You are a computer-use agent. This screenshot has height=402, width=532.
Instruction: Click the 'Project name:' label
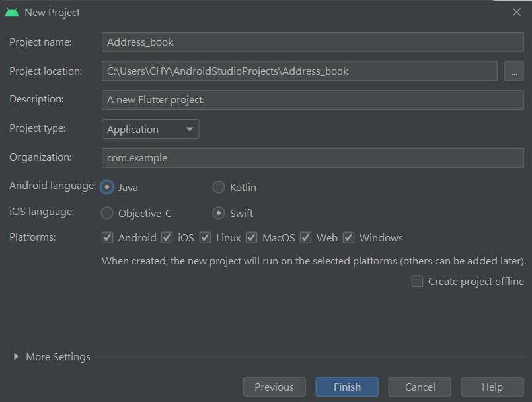pos(40,42)
